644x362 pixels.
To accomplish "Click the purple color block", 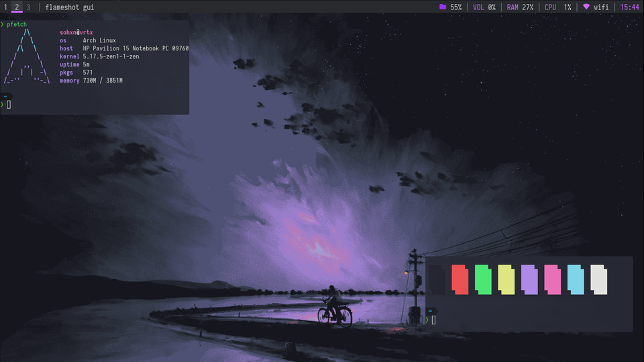I will [529, 279].
